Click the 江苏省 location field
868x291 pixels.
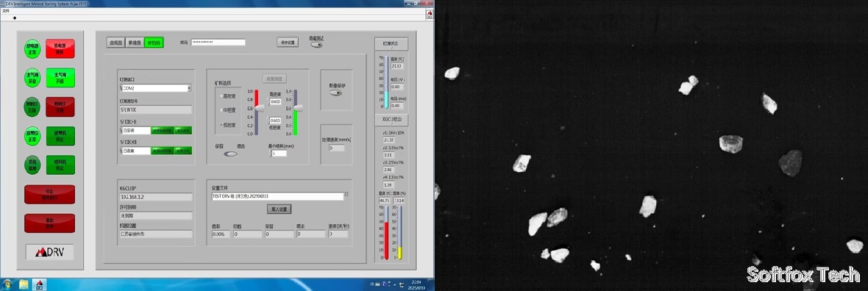156,234
